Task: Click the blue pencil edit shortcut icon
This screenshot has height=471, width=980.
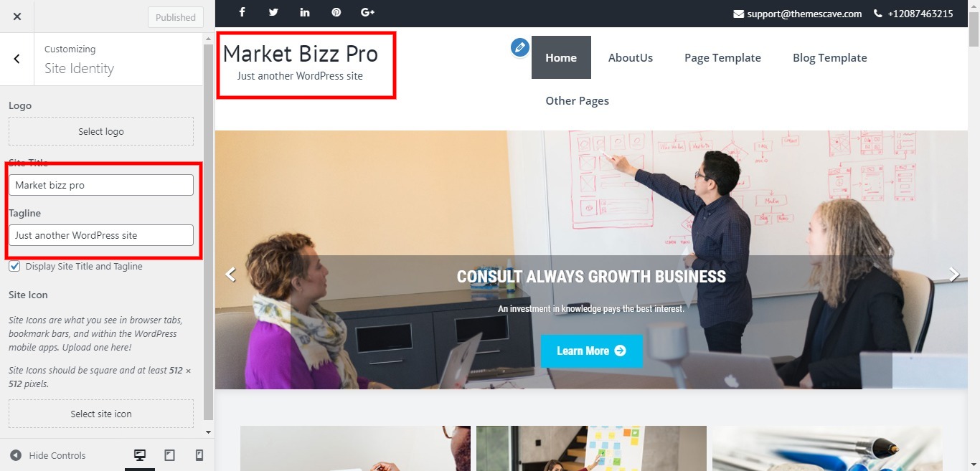Action: (x=519, y=48)
